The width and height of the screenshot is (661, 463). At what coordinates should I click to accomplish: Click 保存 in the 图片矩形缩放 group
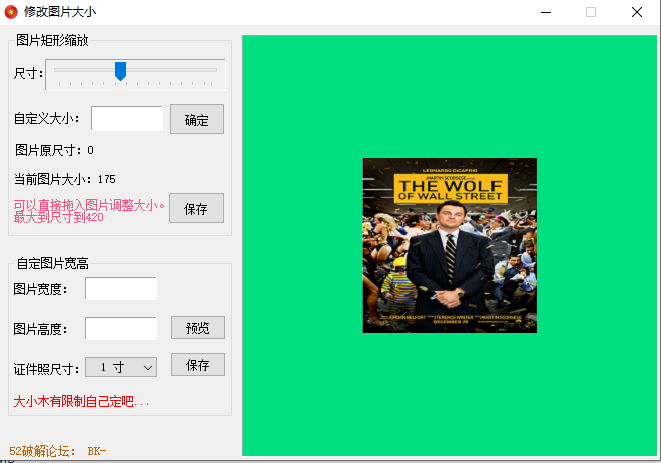(196, 209)
